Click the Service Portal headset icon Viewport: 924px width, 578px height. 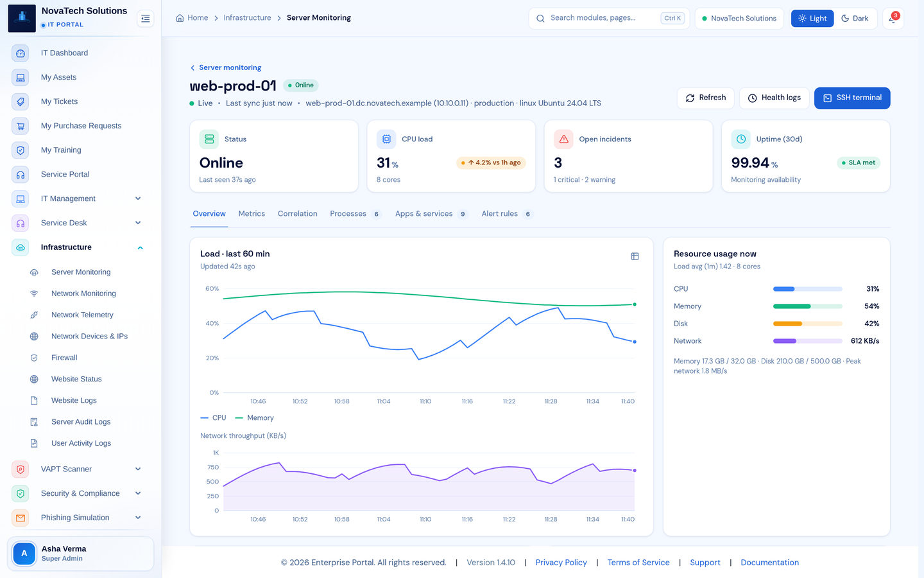(21, 175)
